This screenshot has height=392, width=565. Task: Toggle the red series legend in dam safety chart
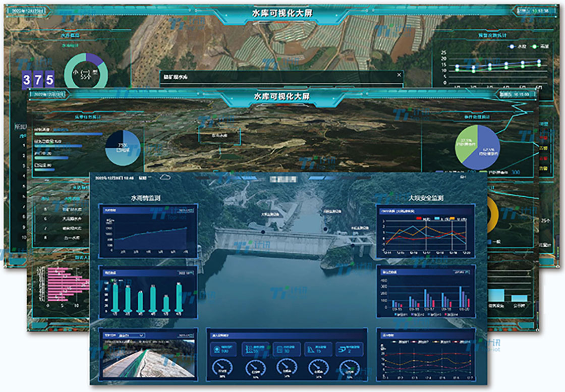click(423, 218)
